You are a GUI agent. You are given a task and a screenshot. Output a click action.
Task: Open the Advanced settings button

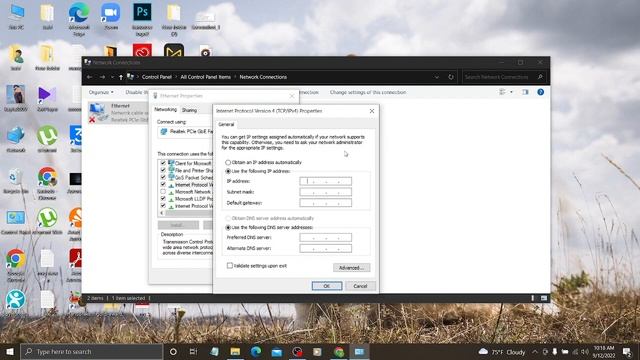tap(351, 268)
